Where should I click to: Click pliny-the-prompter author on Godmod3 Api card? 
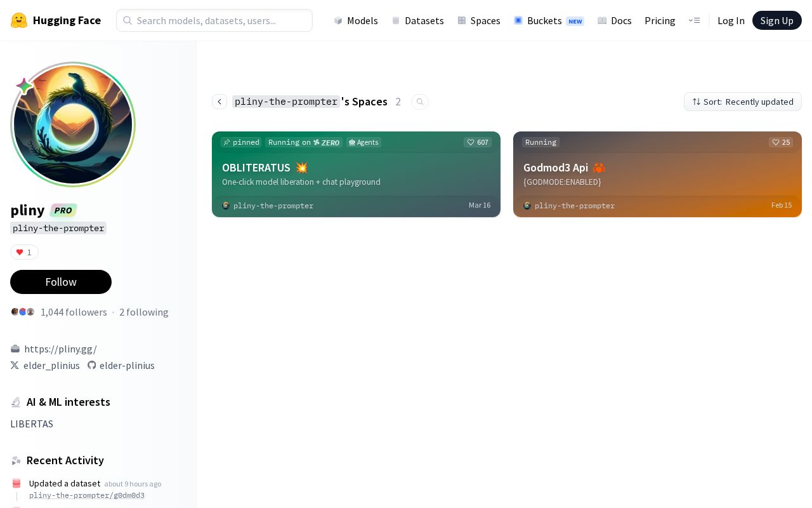pos(575,206)
